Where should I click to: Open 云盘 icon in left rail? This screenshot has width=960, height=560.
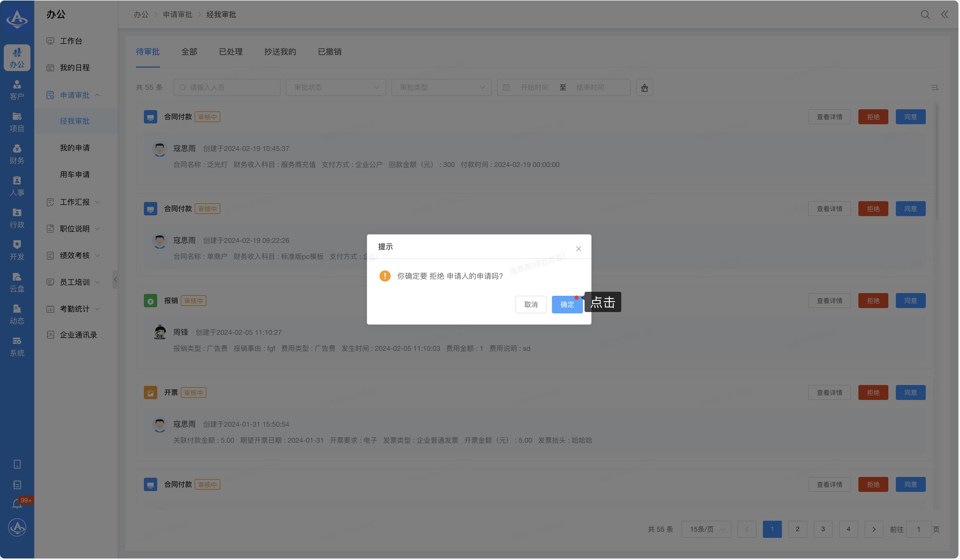(17, 282)
